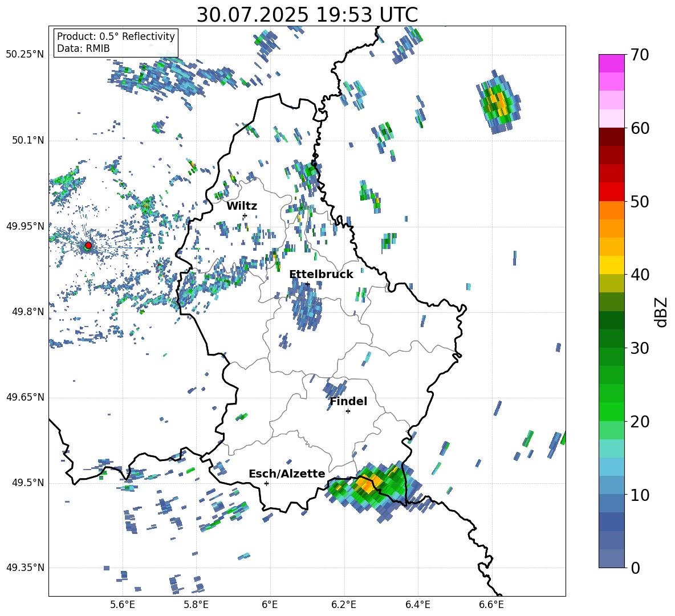Click the 40 tick on colorbar

(x=640, y=275)
